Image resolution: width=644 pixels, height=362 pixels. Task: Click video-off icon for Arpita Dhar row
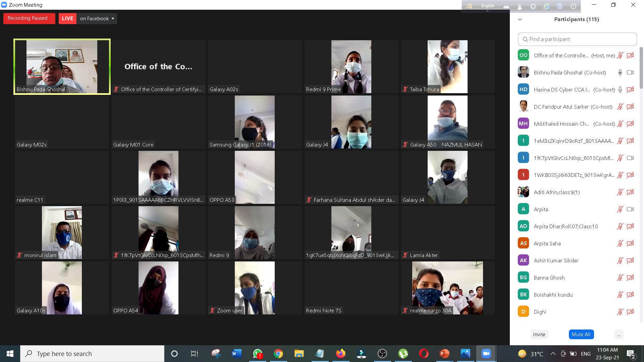pos(630,226)
